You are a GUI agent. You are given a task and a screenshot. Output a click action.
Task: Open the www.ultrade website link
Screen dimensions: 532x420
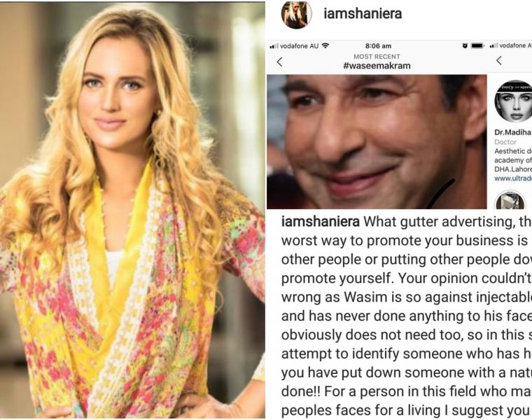coord(513,178)
